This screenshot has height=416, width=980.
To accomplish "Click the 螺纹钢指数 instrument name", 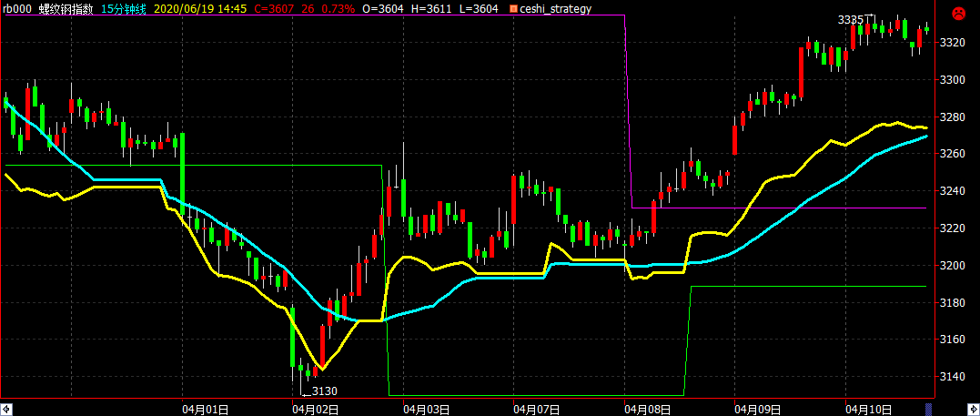I will coord(66,9).
